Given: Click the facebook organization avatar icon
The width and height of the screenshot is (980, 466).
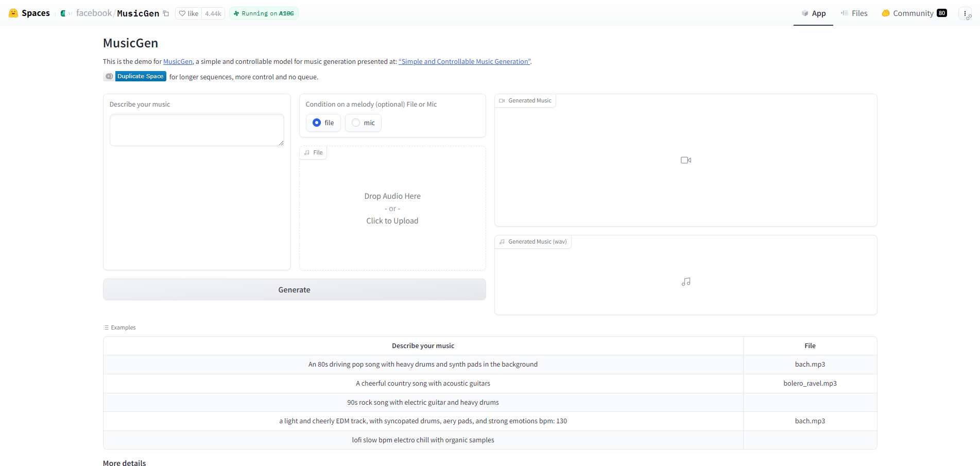Looking at the screenshot, I should [x=63, y=13].
